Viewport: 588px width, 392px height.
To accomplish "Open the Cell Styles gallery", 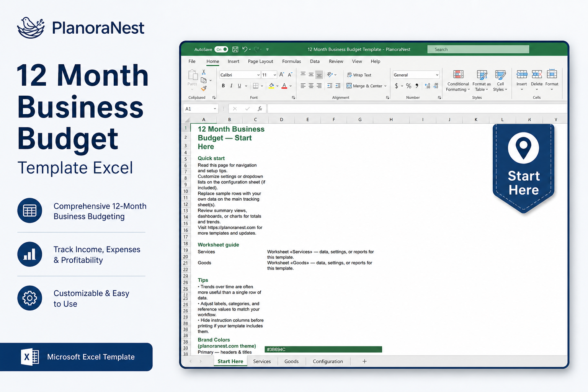I will 500,81.
